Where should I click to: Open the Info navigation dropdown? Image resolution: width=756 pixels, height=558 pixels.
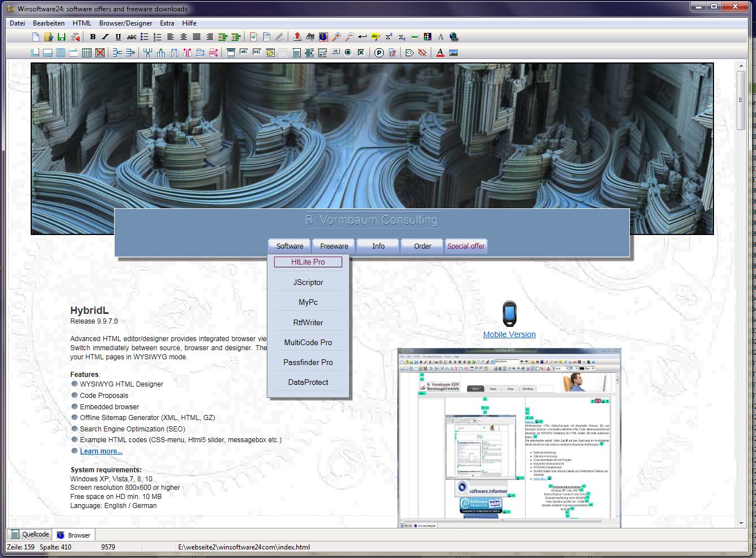point(378,246)
